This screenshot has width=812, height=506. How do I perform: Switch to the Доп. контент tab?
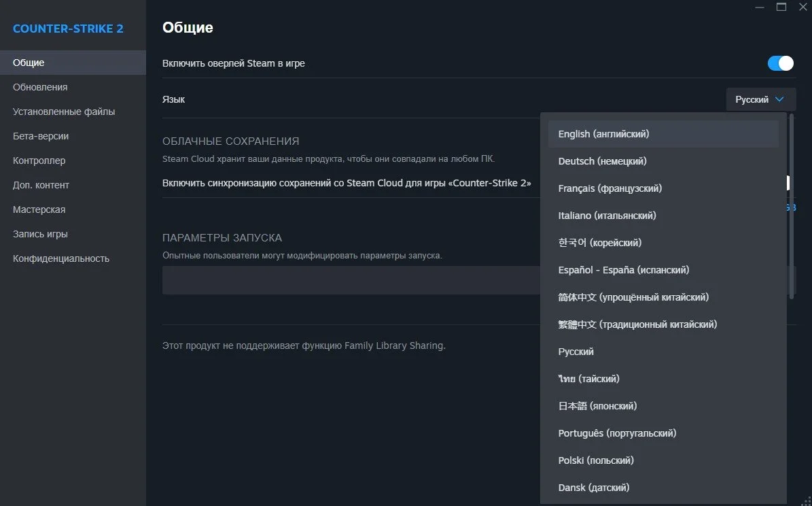coord(73,185)
